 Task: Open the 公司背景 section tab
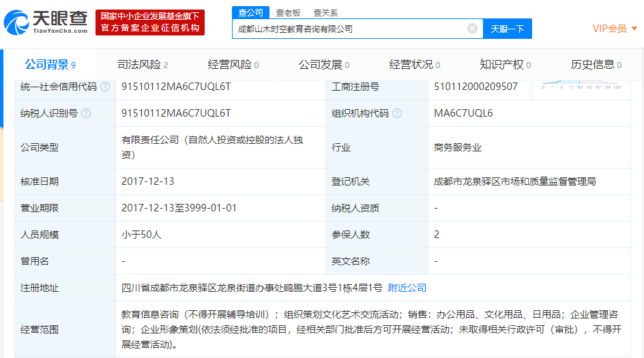(50, 65)
